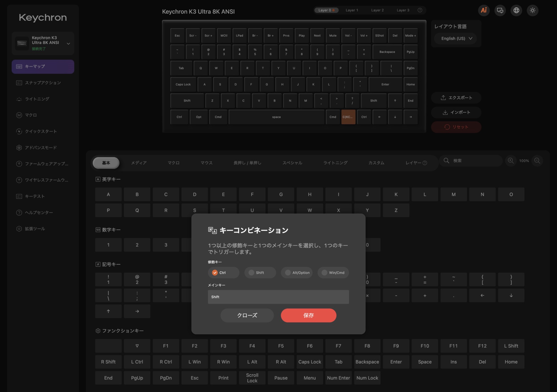Open the English (US) layout language dropdown
Screen dimensions: 557x392
click(455, 38)
